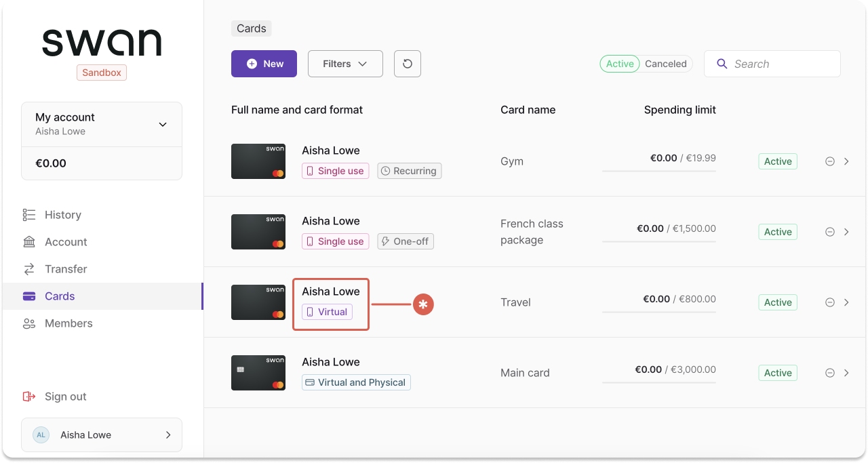Viewport: 868px width, 463px height.
Task: Create a card with the New button
Action: [264, 63]
